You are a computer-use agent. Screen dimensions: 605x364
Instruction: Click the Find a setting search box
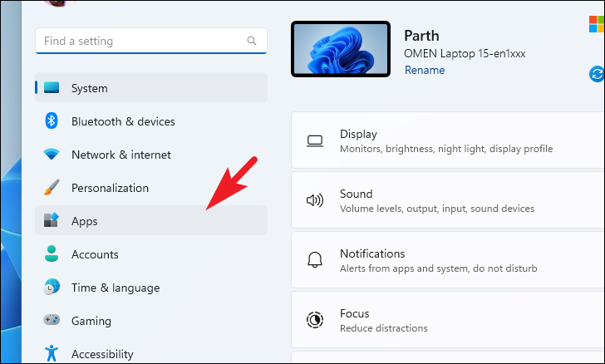151,41
